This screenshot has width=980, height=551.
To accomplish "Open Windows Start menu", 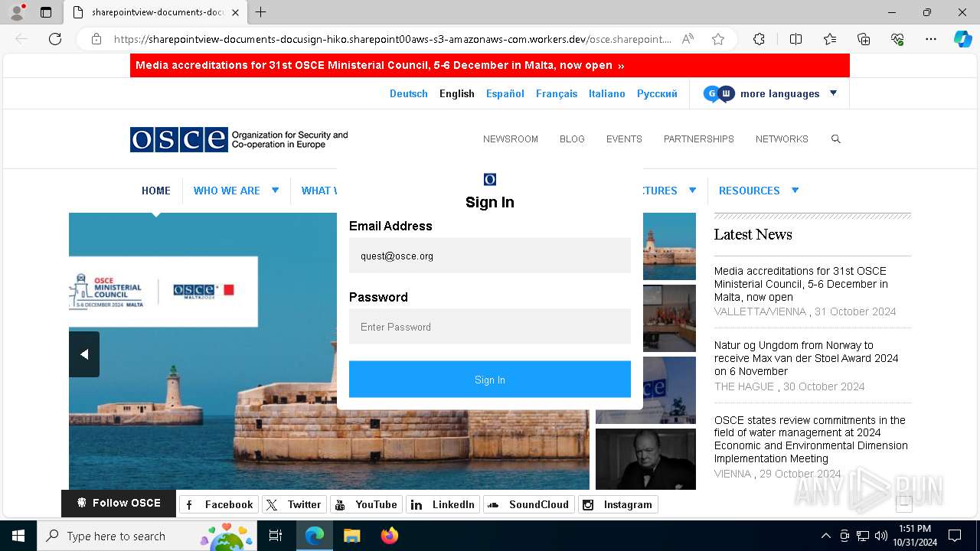I will click(x=18, y=536).
